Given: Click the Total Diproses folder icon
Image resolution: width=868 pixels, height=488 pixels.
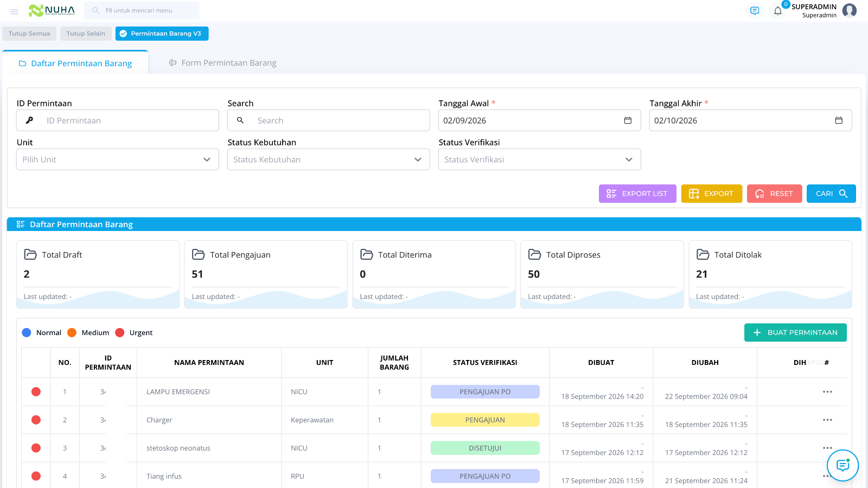Looking at the screenshot, I should pyautogui.click(x=535, y=254).
